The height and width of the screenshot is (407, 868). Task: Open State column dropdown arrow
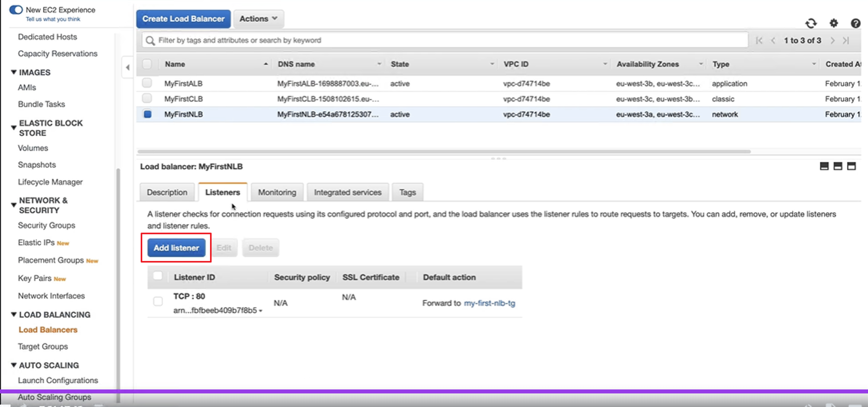tap(492, 64)
